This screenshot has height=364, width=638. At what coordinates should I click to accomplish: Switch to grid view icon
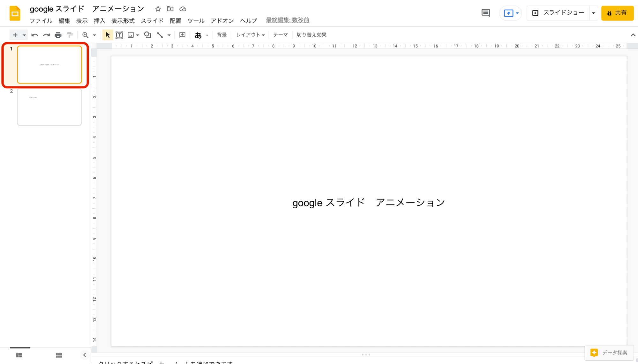coord(59,355)
